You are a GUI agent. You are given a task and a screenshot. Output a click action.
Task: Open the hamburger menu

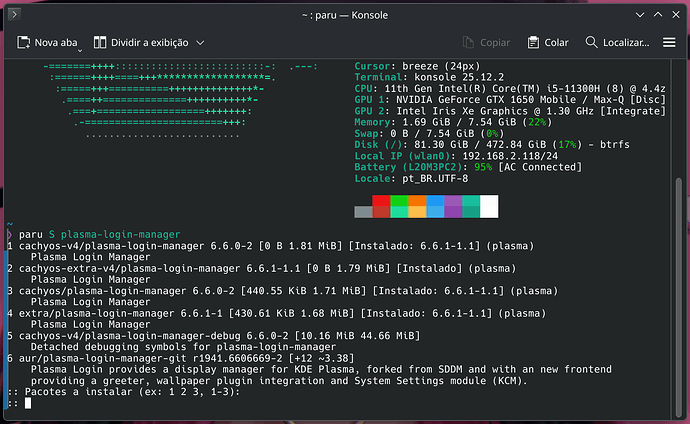(x=669, y=43)
